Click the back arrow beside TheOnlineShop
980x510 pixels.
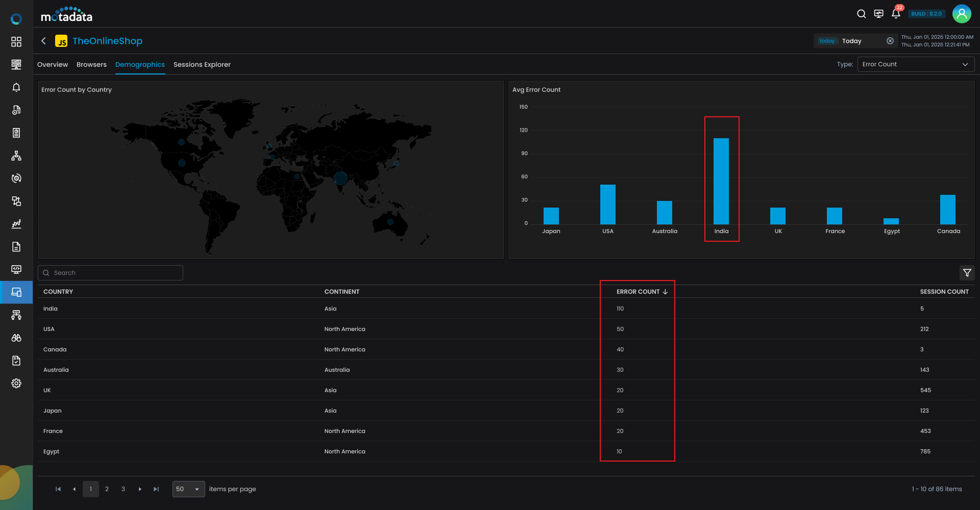[x=44, y=41]
